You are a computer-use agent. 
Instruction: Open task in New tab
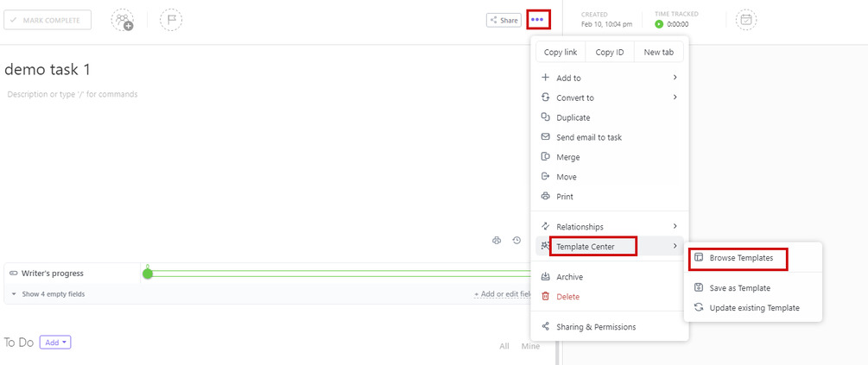[659, 53]
